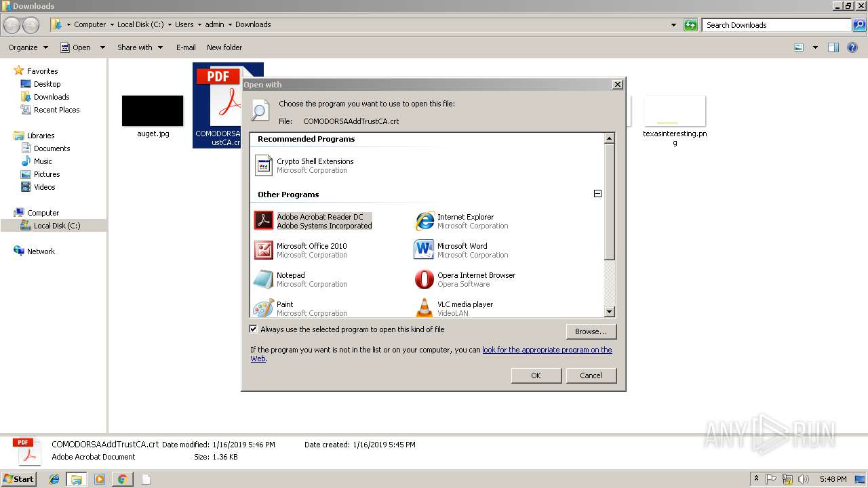Viewport: 868px width, 488px height.
Task: Expand the Users breadcrumb arrow
Action: click(x=199, y=24)
